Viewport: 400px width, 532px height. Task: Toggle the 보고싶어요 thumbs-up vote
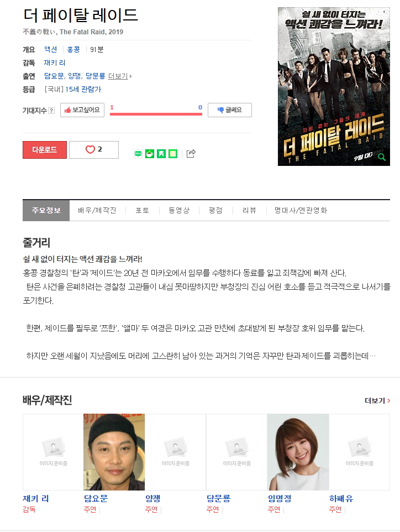82,110
